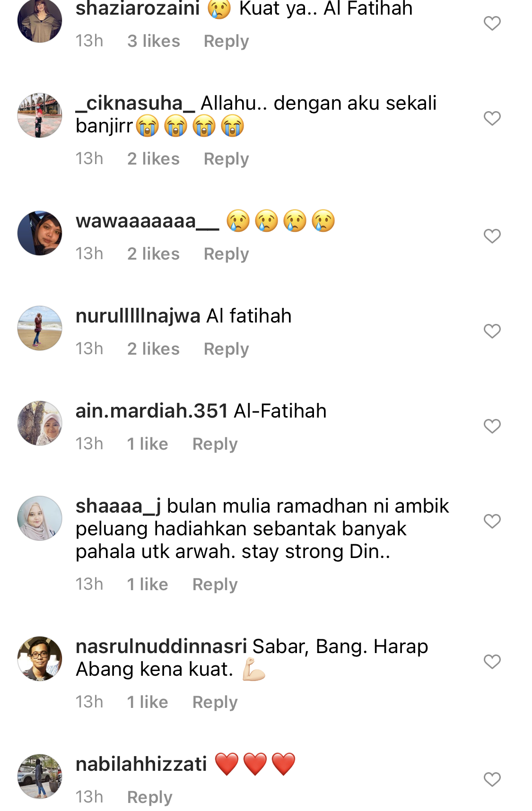Open nasrulnuddinnasri's avatar
This screenshot has width=532, height=811.
tap(40, 659)
